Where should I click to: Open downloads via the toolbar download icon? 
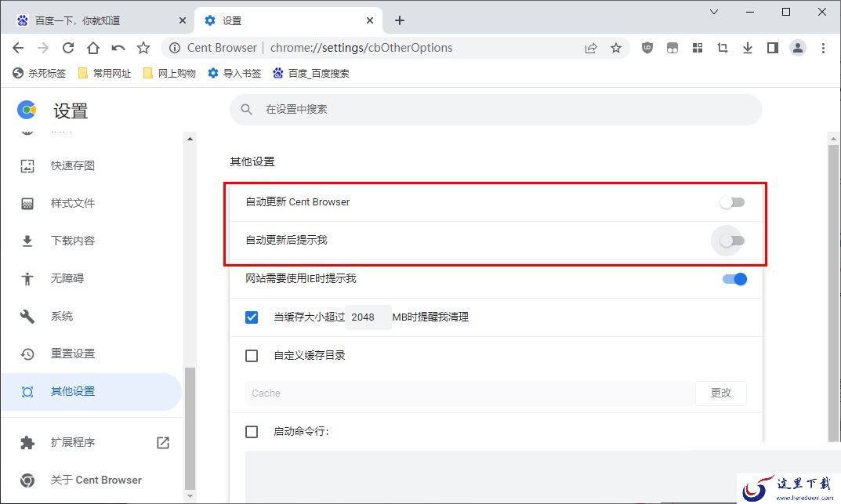[748, 48]
